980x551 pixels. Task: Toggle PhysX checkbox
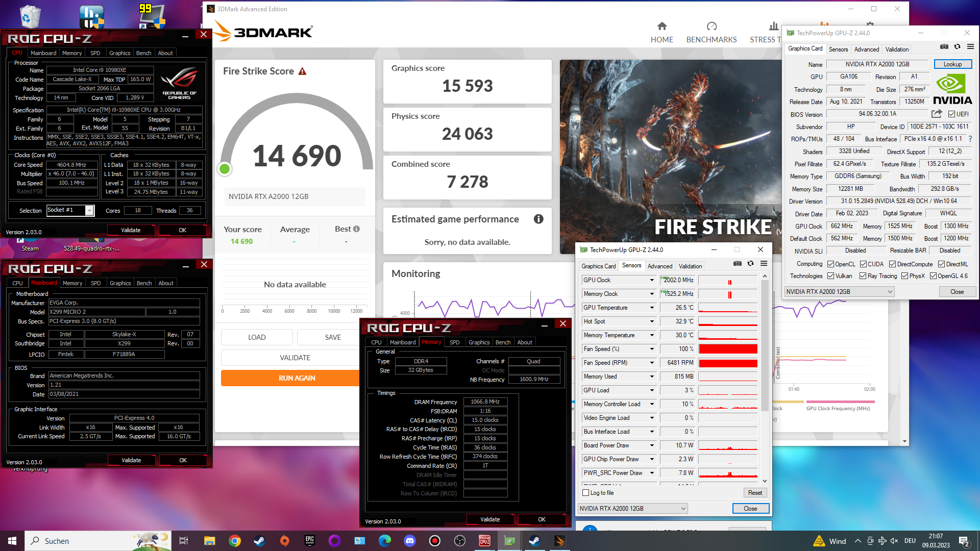[x=904, y=276]
